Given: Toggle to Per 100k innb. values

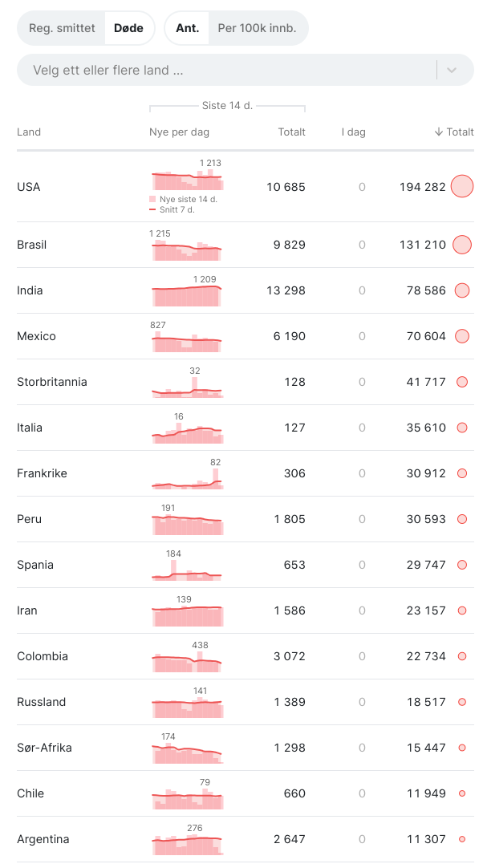Looking at the screenshot, I should 257,28.
